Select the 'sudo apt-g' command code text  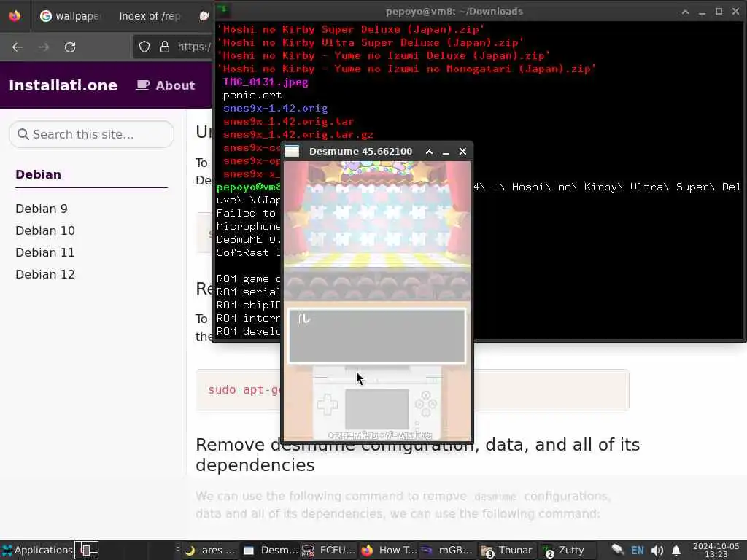(244, 389)
